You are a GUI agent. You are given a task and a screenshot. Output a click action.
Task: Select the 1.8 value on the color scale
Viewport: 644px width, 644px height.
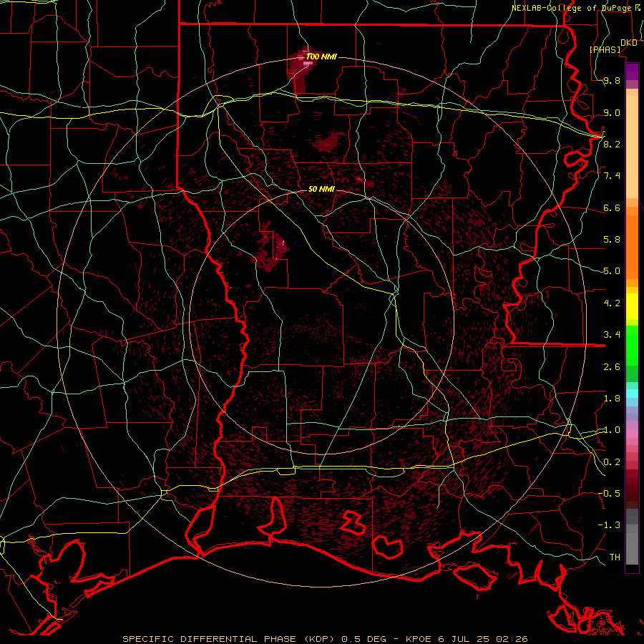click(612, 399)
